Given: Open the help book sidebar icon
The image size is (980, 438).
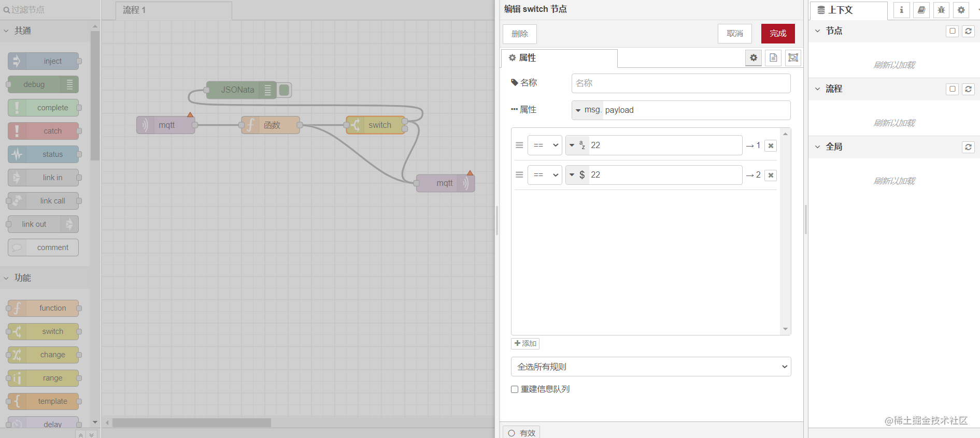Looking at the screenshot, I should pos(921,10).
